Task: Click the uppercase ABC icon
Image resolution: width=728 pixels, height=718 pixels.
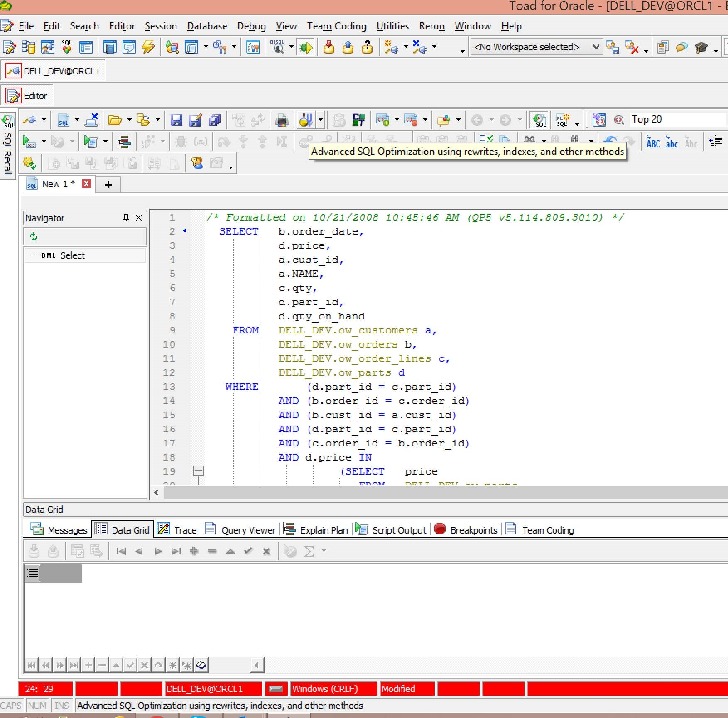Action: click(653, 142)
